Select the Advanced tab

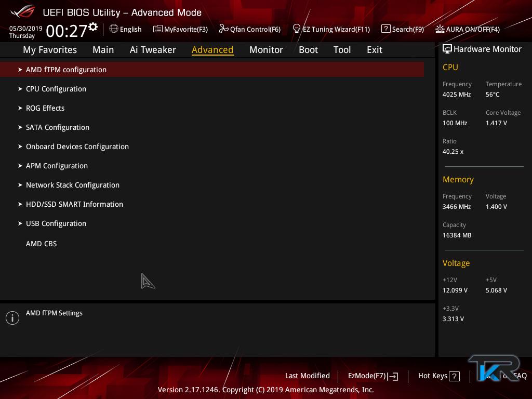(212, 50)
